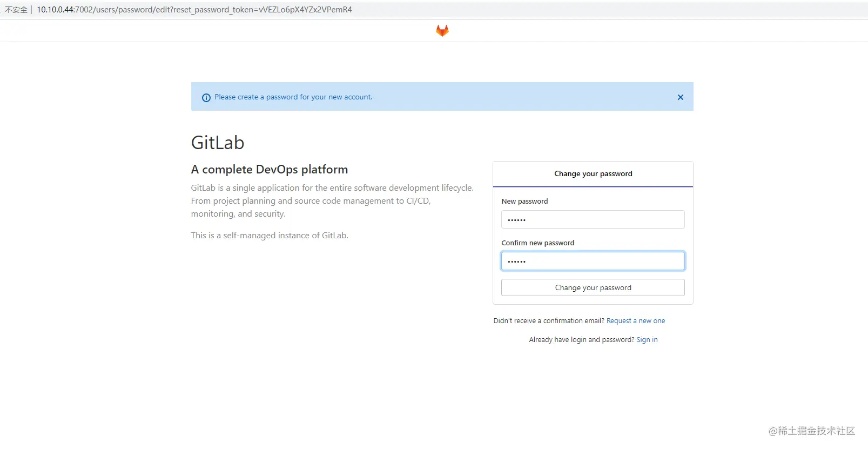Click the 'A complete DevOps platform' heading
The height and width of the screenshot is (449, 868).
point(270,170)
